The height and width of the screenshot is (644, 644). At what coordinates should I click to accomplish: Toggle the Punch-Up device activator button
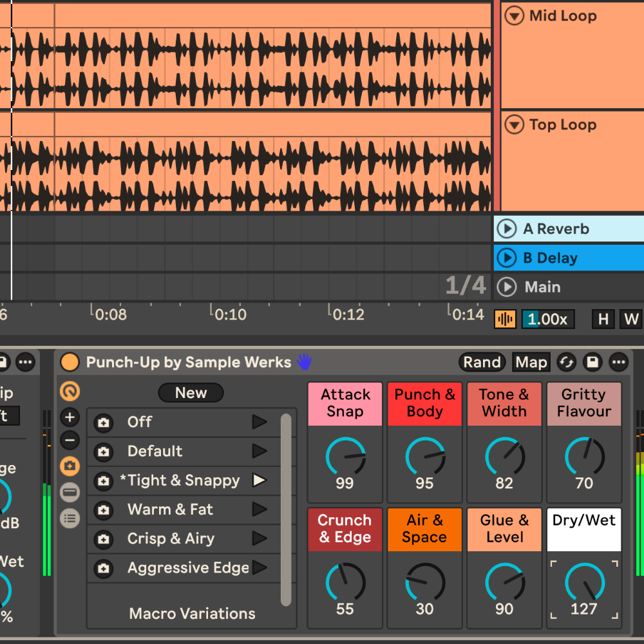click(70, 363)
